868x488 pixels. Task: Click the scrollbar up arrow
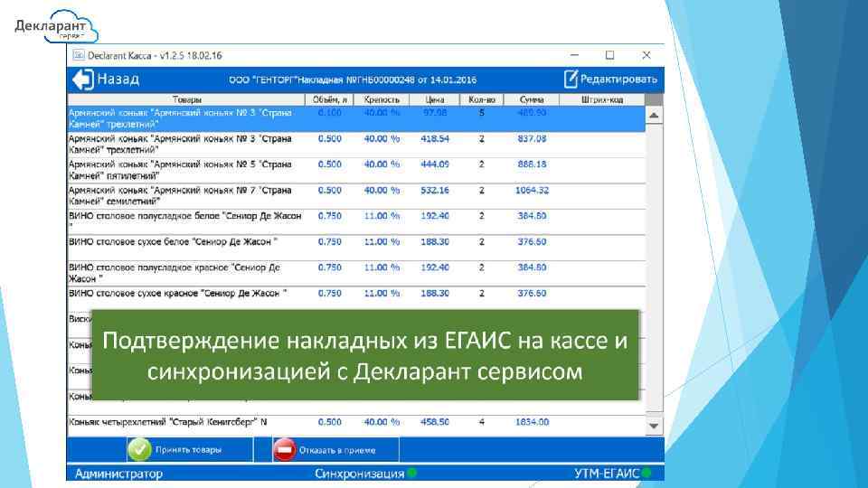click(x=654, y=116)
